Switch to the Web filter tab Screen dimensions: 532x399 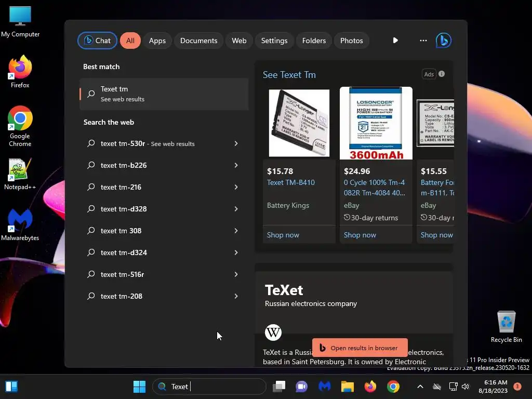pos(239,41)
